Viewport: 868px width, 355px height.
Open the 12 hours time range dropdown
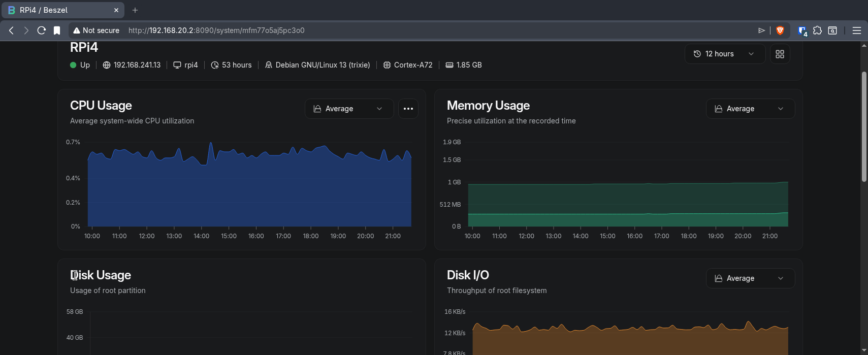point(725,54)
